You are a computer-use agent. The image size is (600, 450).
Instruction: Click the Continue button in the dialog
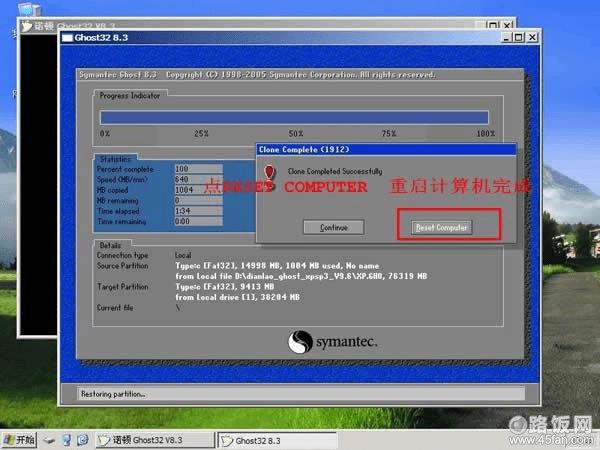click(334, 227)
